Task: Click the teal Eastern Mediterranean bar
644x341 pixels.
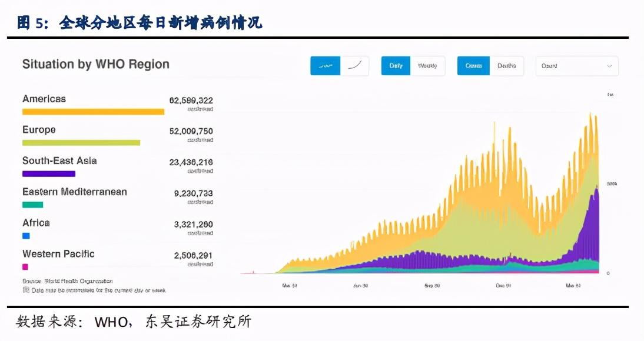Action: coord(33,205)
